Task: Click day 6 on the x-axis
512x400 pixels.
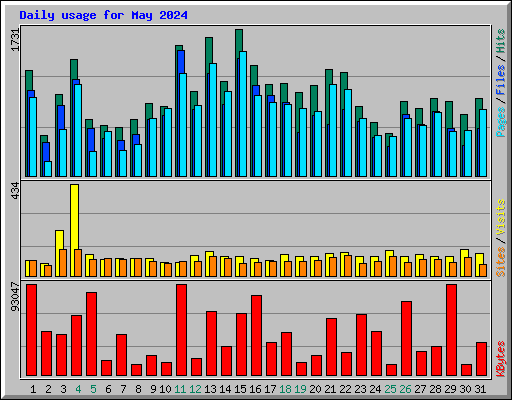Action: tap(108, 389)
